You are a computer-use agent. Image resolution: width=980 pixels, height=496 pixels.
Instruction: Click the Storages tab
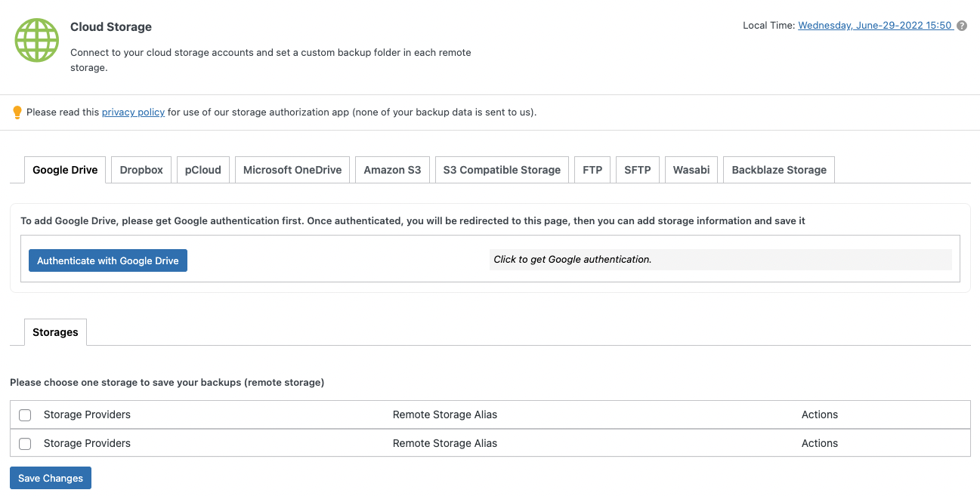pyautogui.click(x=55, y=332)
